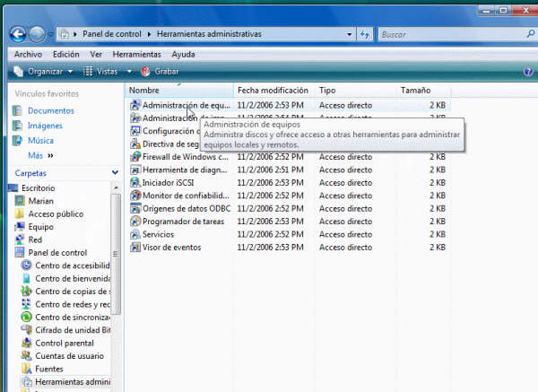Sort by the Tamaño column header
Screen dimensions: 538x392
[x=423, y=91]
